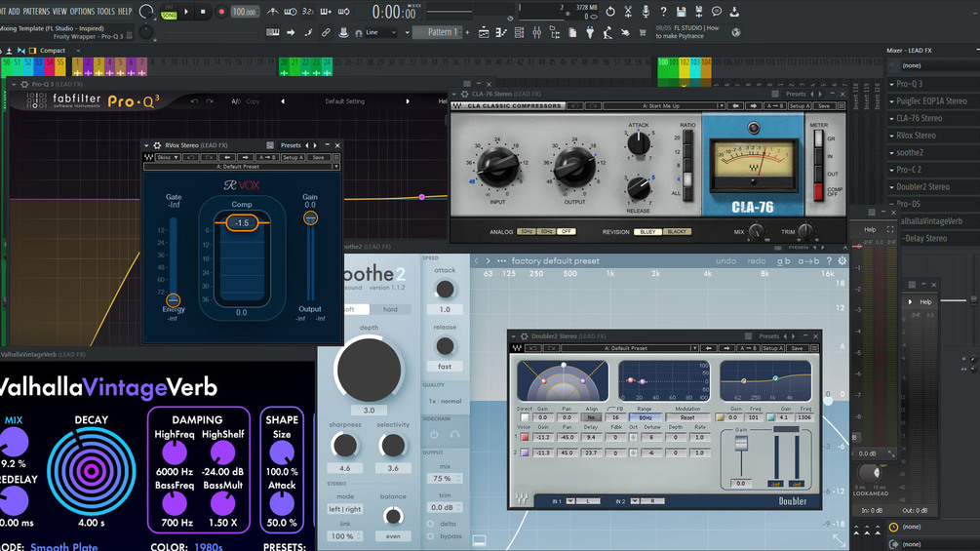
Task: Click the shopping cart icon
Action: tap(642, 32)
